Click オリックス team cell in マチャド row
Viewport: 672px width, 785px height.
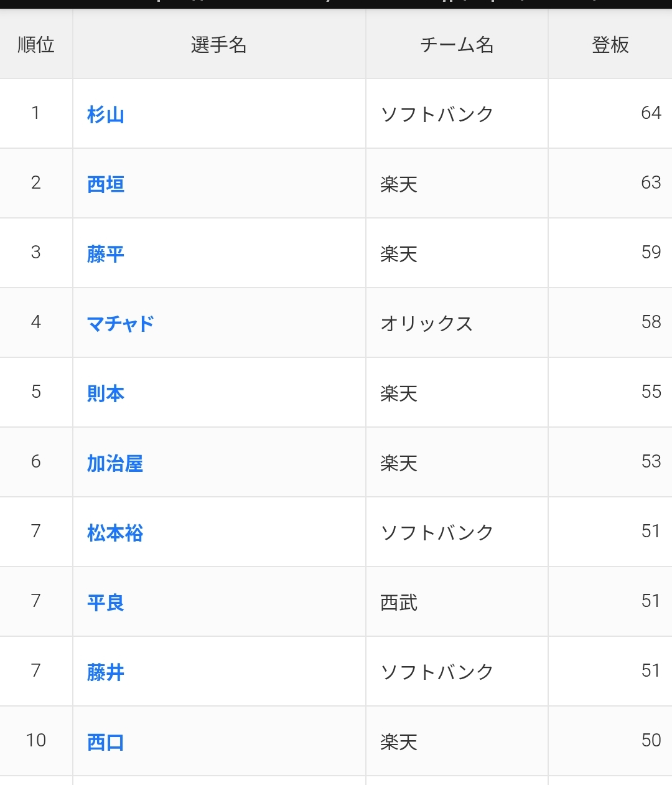tap(427, 324)
